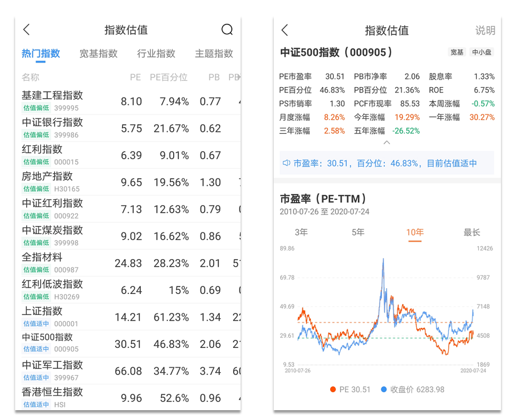Screen dimensions: 519x420
Task: Go back from the index list screen
Action: (27, 30)
